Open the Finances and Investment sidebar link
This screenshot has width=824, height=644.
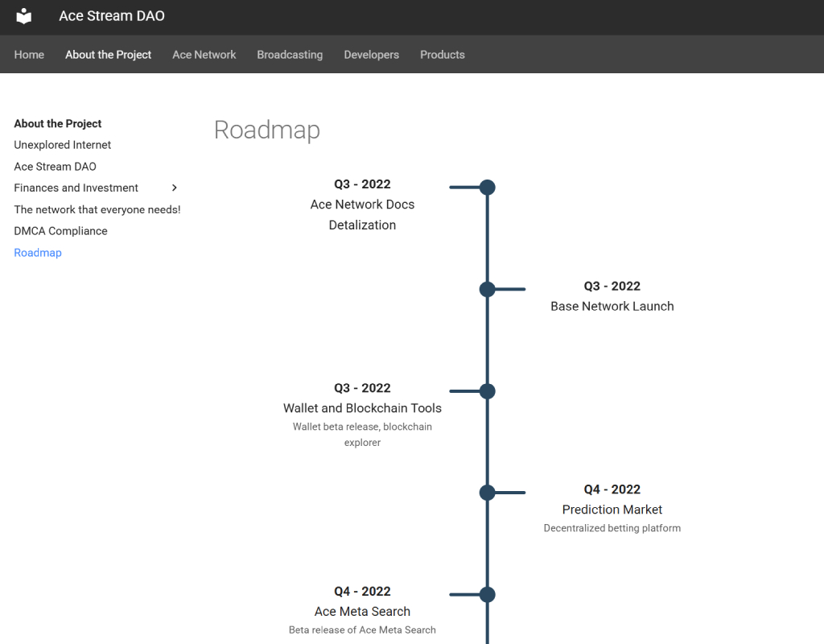(76, 188)
